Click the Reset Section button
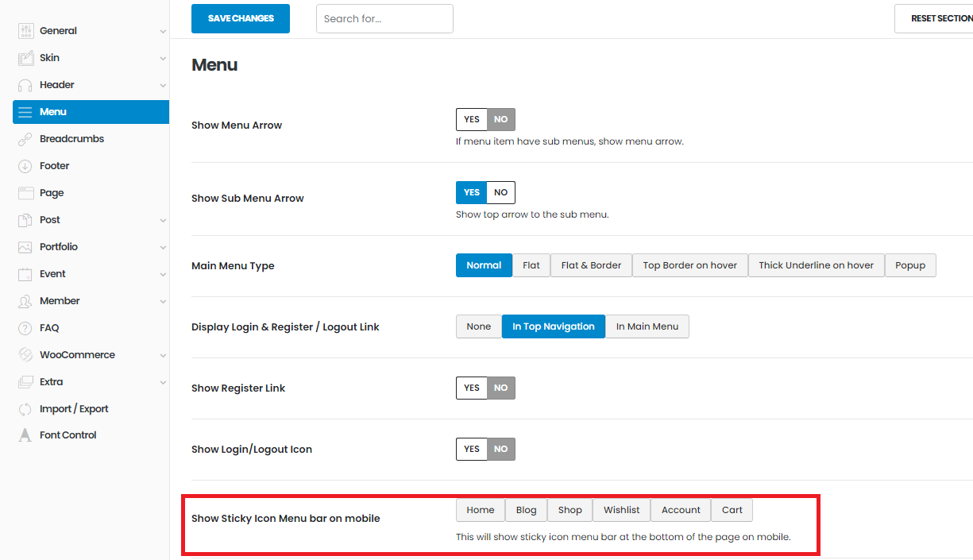This screenshot has width=973, height=560. (x=934, y=18)
